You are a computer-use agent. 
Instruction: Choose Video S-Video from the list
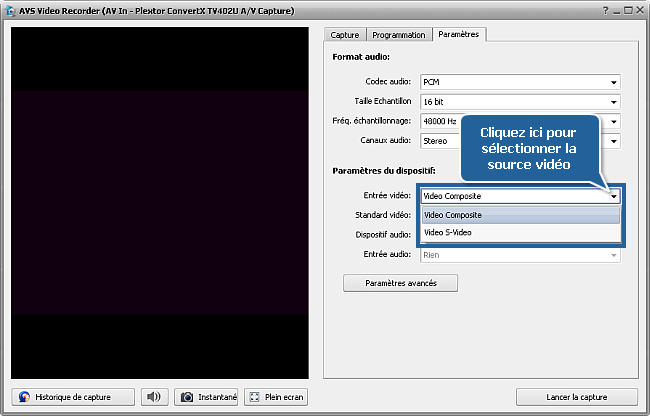[521, 232]
